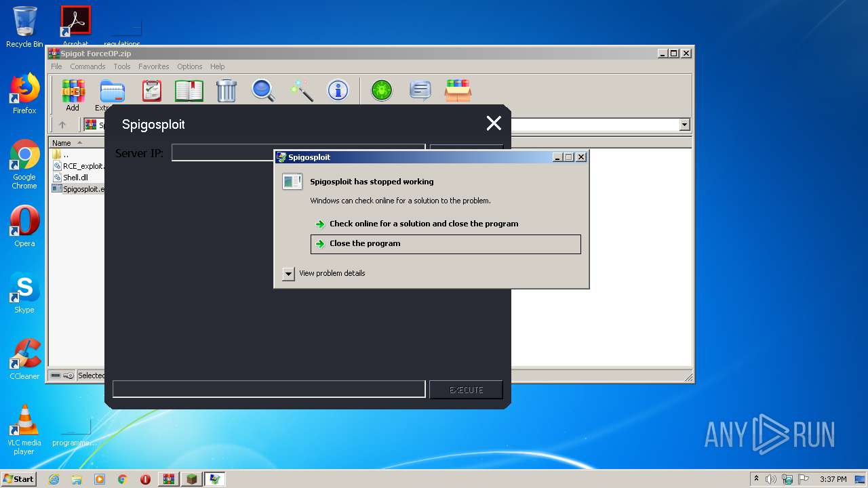Close the Spigosploit window with X
This screenshot has width=868, height=488.
point(494,123)
